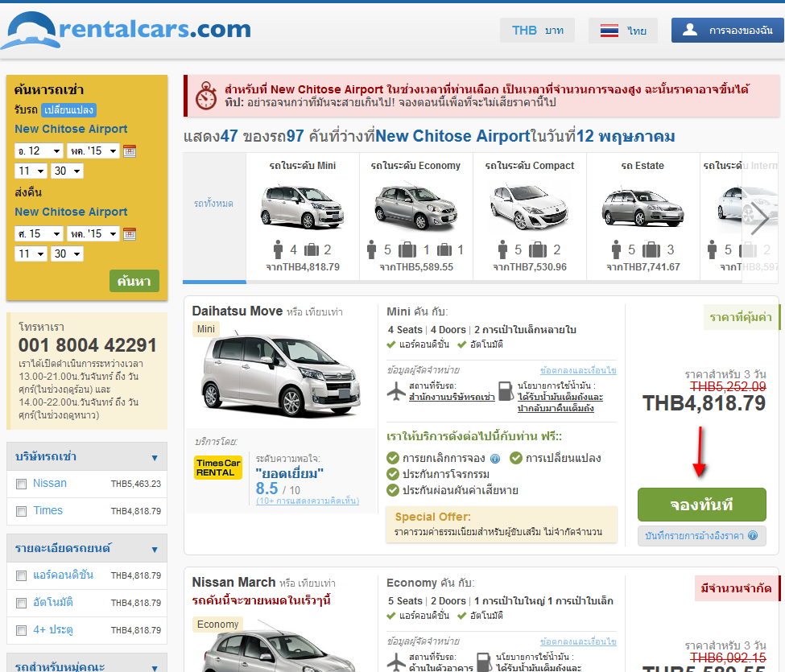Click the info icon beside free cancellation
Image resolution: width=785 pixels, height=672 pixels.
[495, 459]
